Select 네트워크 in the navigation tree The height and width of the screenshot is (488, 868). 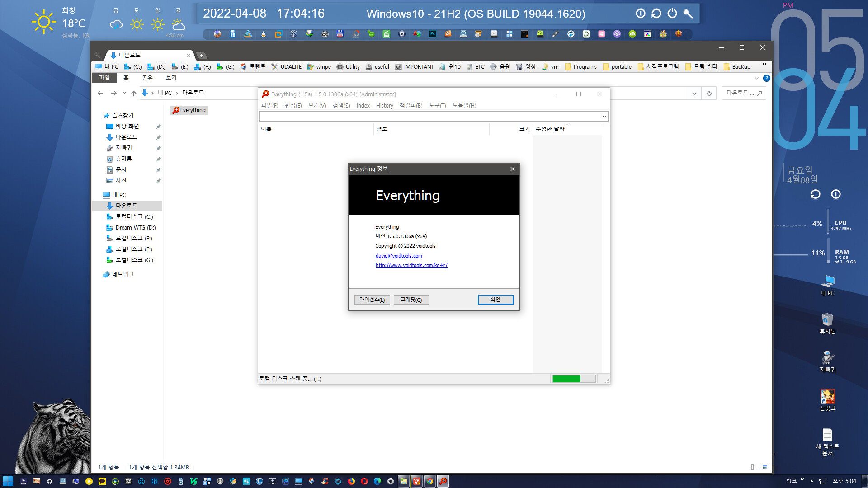click(118, 274)
